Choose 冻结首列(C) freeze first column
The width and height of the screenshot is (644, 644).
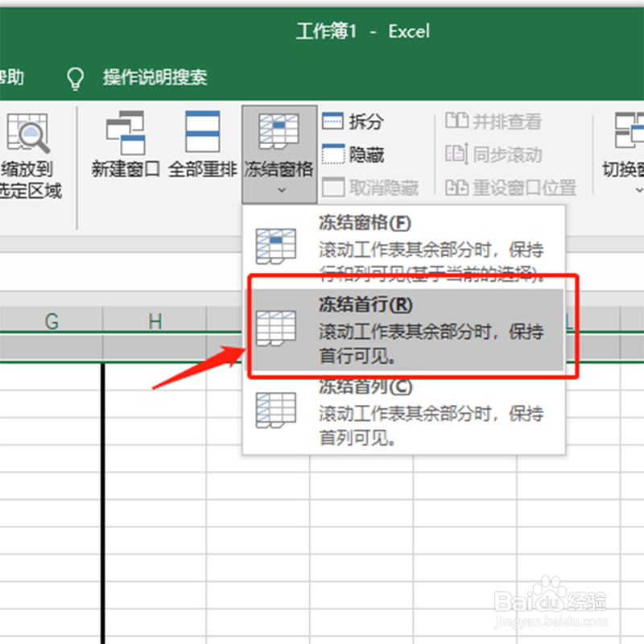pos(404,412)
